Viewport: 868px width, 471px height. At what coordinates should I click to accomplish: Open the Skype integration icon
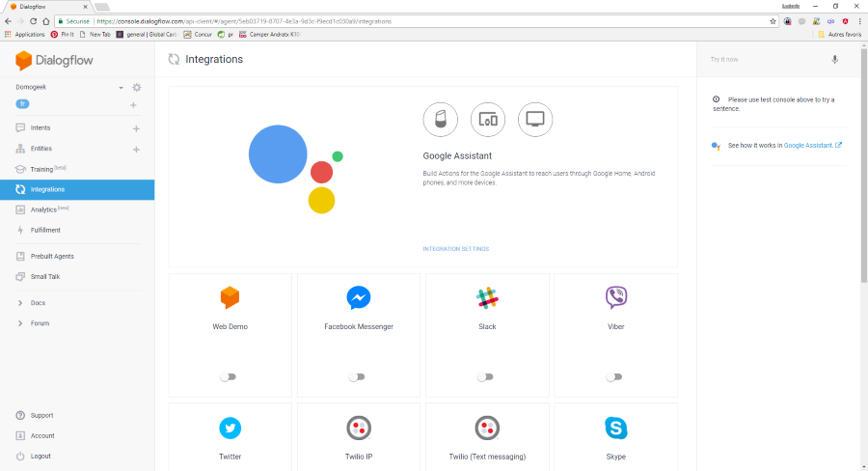tap(616, 428)
